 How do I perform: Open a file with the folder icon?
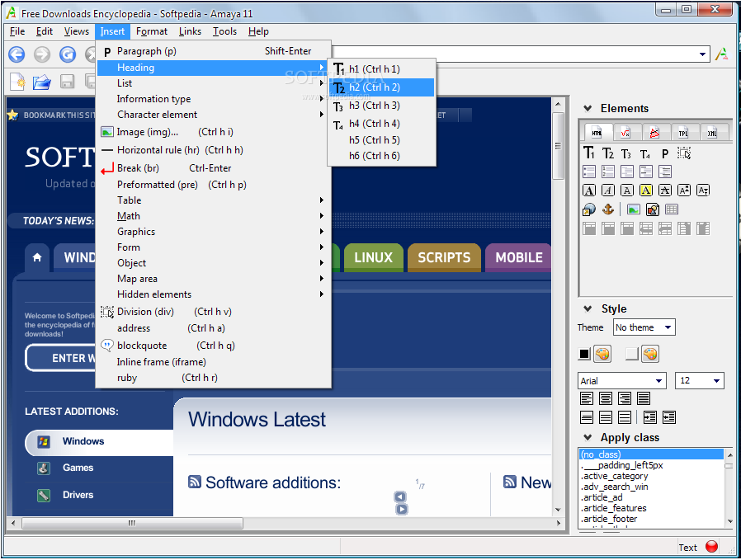point(41,82)
